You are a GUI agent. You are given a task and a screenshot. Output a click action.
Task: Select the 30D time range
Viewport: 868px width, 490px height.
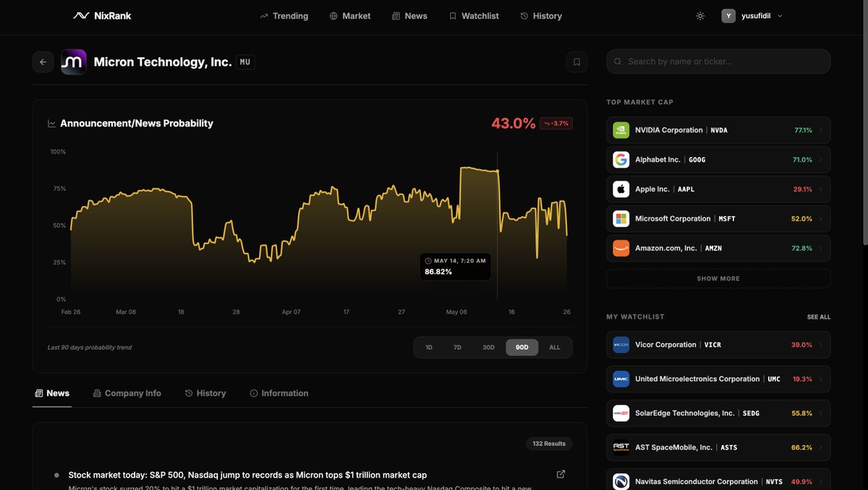coord(489,348)
